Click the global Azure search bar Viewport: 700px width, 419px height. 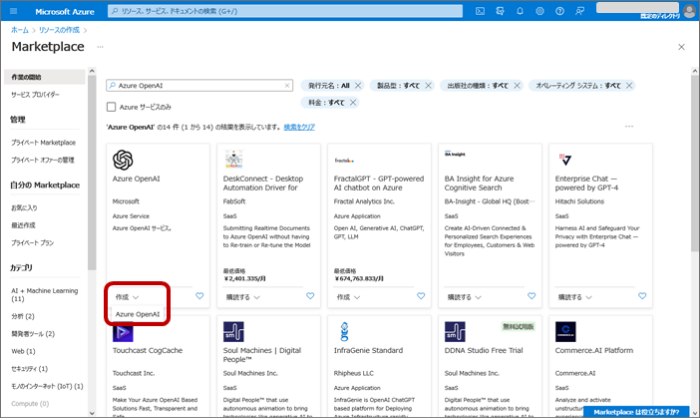285,11
